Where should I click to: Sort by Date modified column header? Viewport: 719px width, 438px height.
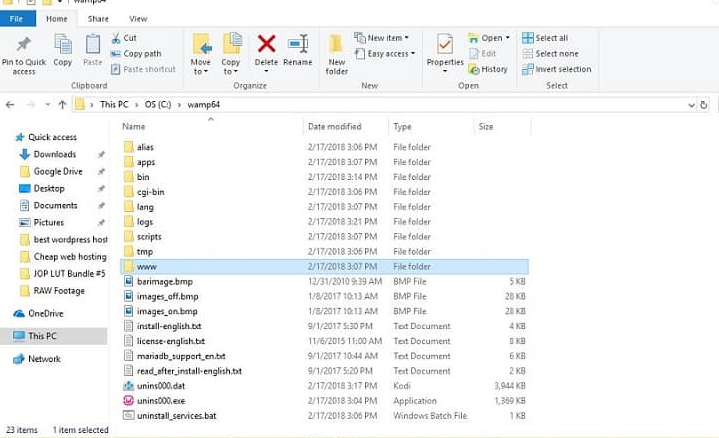(x=334, y=127)
